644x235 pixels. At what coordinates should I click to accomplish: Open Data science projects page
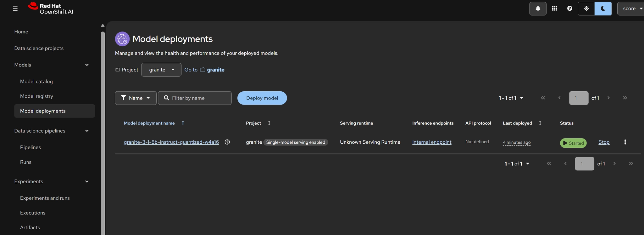39,48
